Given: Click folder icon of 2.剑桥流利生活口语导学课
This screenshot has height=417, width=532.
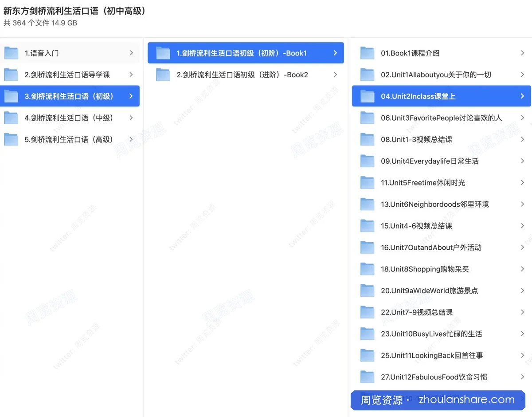Looking at the screenshot, I should pos(11,75).
